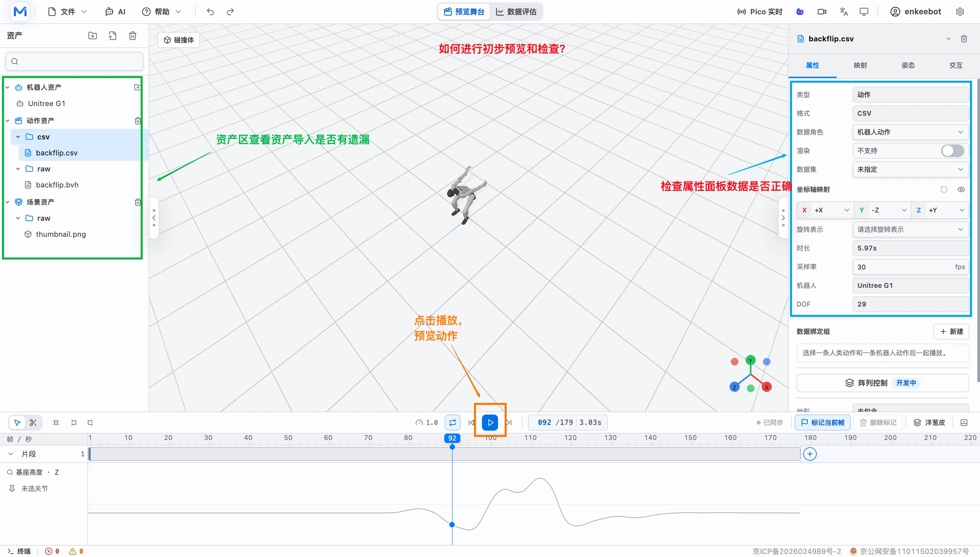Play the motion preview
Screen dimensions: 980x557
point(490,422)
